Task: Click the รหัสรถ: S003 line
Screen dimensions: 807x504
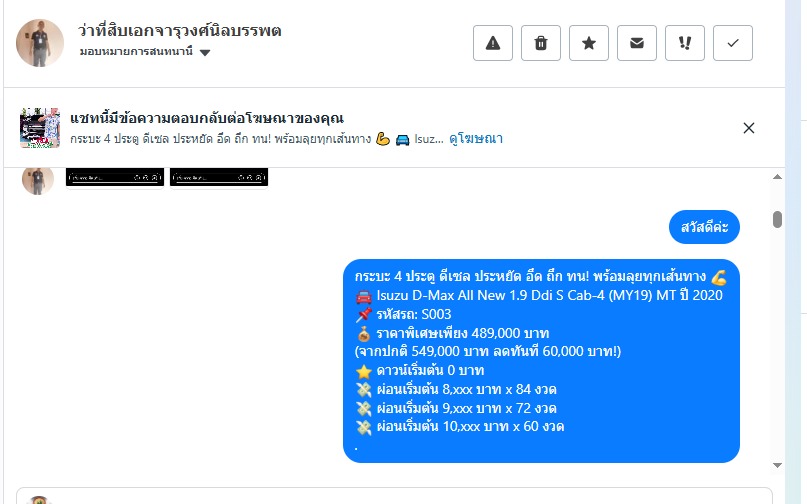Action: coord(403,314)
